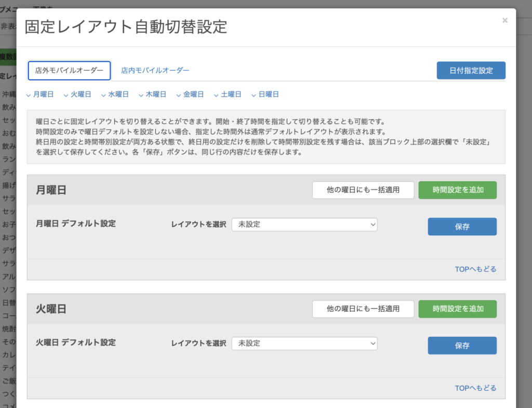
Task: Save Monday default layout setting
Action: click(x=462, y=227)
